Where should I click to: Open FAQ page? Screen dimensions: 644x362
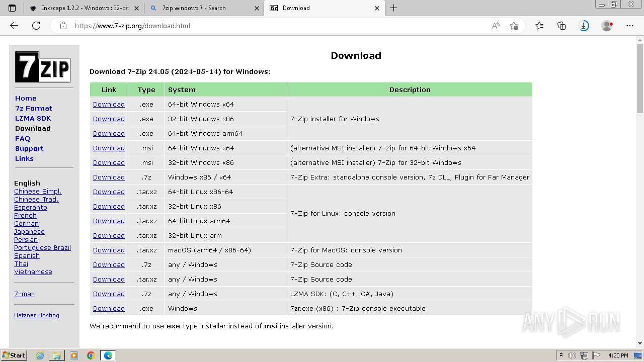pyautogui.click(x=23, y=138)
